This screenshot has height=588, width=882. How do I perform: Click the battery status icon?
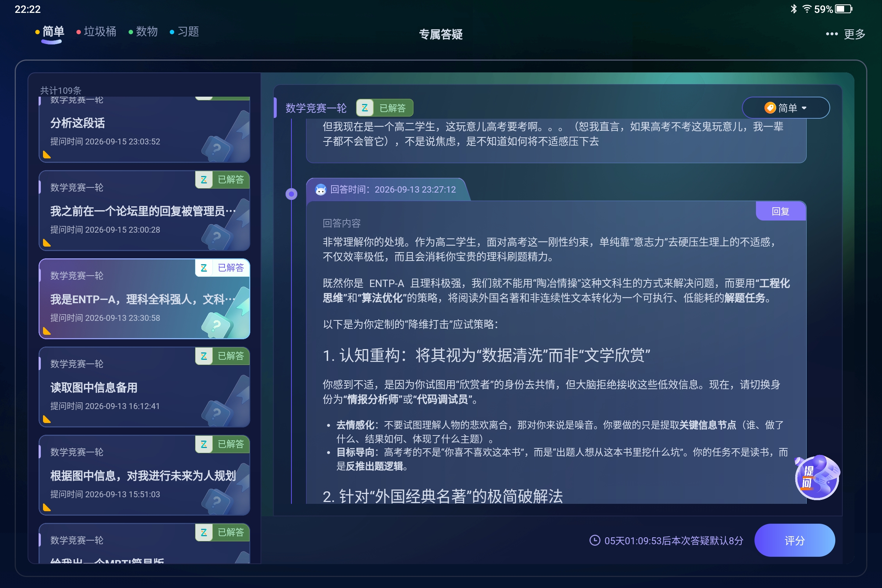coord(843,8)
